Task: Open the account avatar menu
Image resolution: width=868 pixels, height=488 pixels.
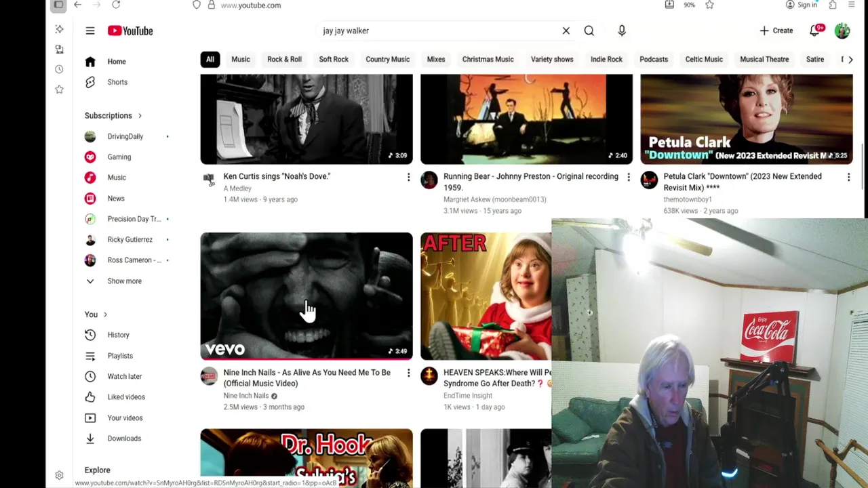Action: [x=842, y=30]
